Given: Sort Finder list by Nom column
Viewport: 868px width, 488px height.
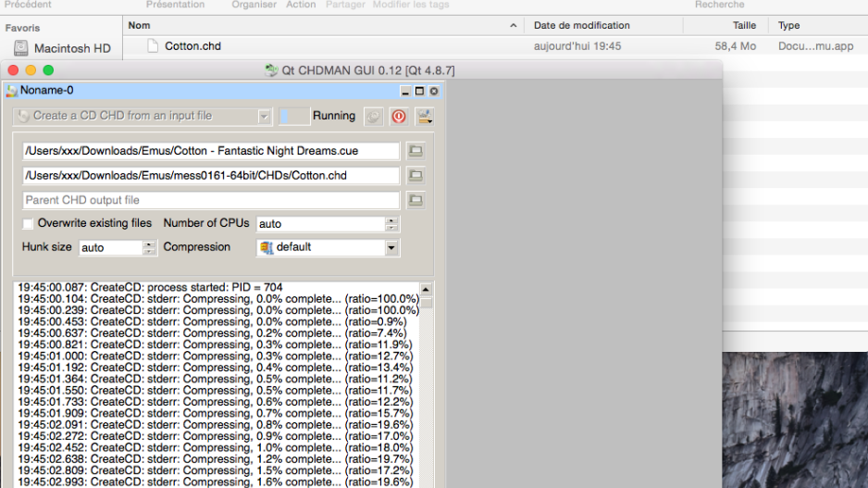Looking at the screenshot, I should point(140,26).
